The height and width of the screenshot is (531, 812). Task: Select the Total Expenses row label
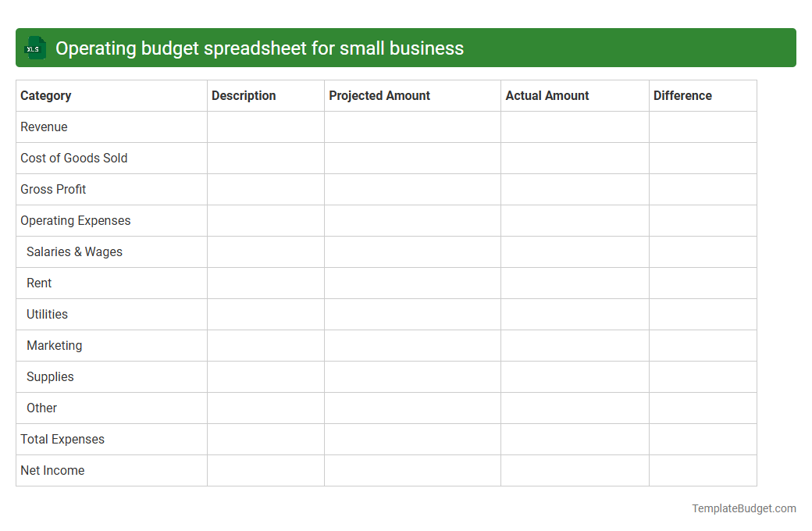pyautogui.click(x=62, y=439)
